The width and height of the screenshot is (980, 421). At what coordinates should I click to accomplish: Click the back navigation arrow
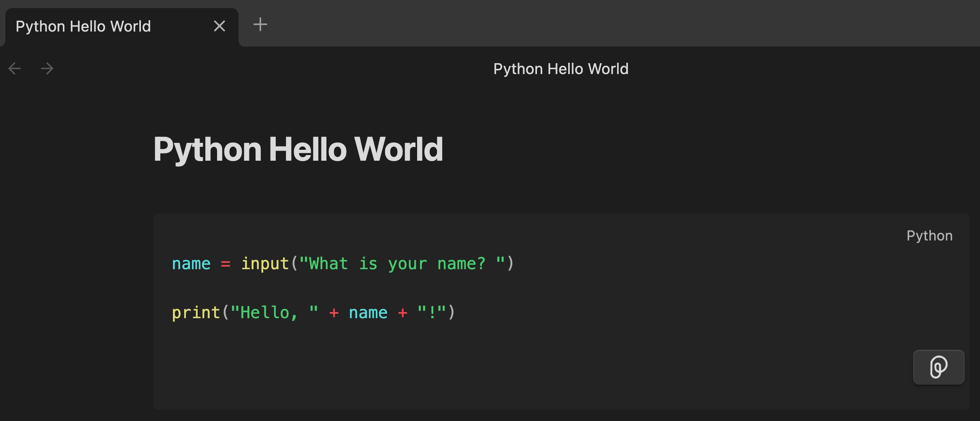[15, 68]
